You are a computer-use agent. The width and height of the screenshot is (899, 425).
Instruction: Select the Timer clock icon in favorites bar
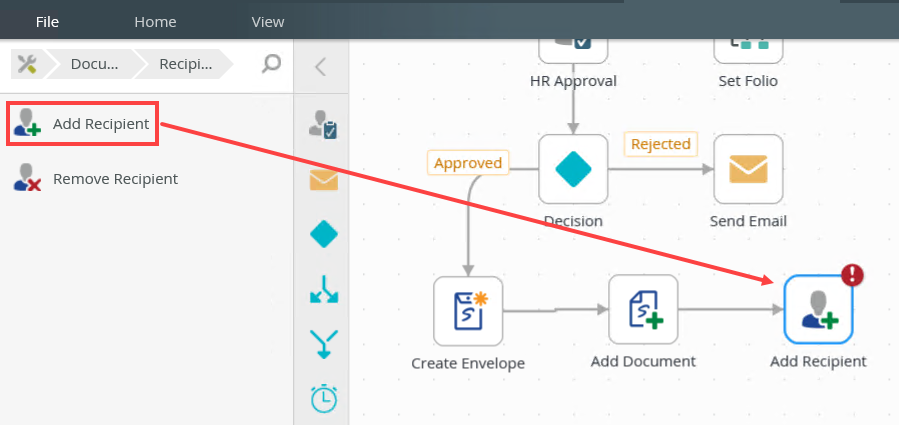(x=323, y=397)
